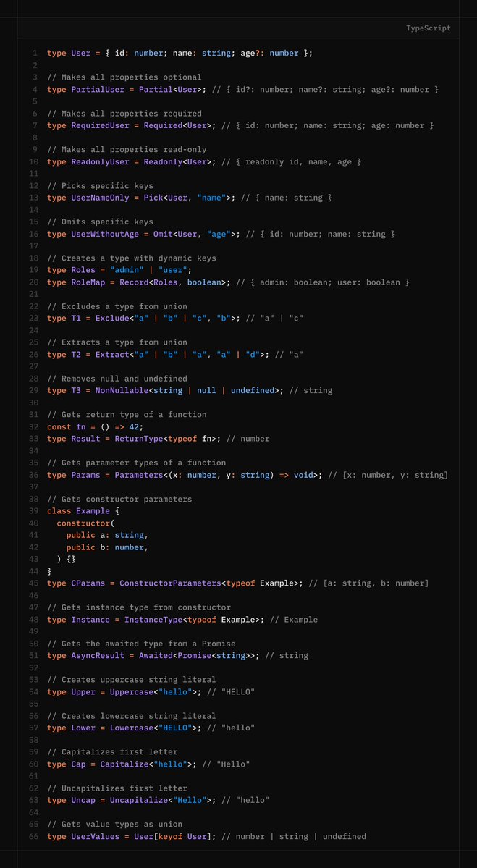
Task: Click 'public a: string' parameter line
Action: coord(107,535)
